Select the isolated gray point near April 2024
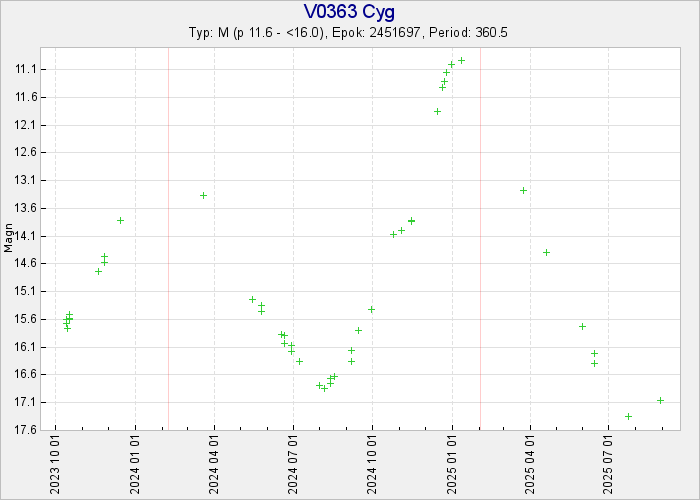Screen dimensions: 700x500 [203, 195]
